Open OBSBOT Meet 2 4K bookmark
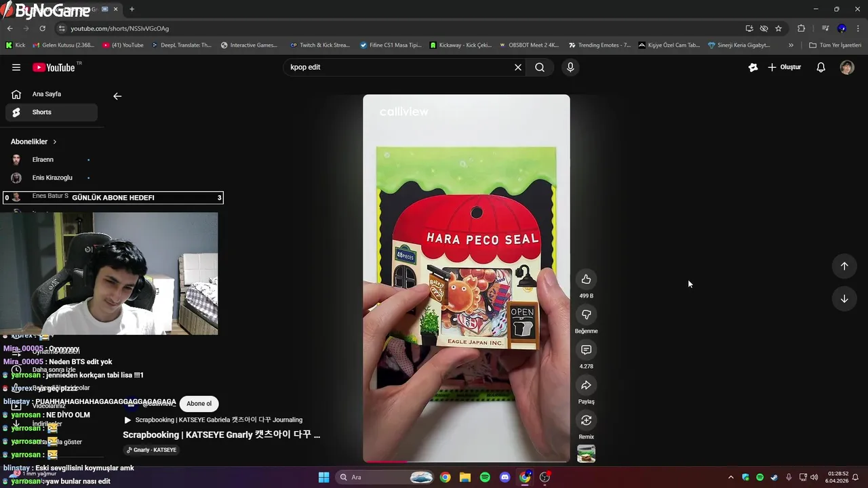868x488 pixels. tap(528, 45)
